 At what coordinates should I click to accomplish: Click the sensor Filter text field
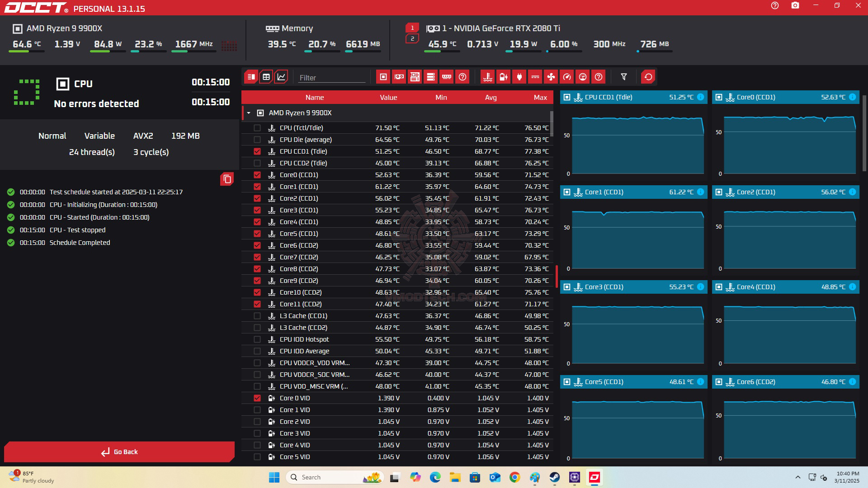pos(331,78)
